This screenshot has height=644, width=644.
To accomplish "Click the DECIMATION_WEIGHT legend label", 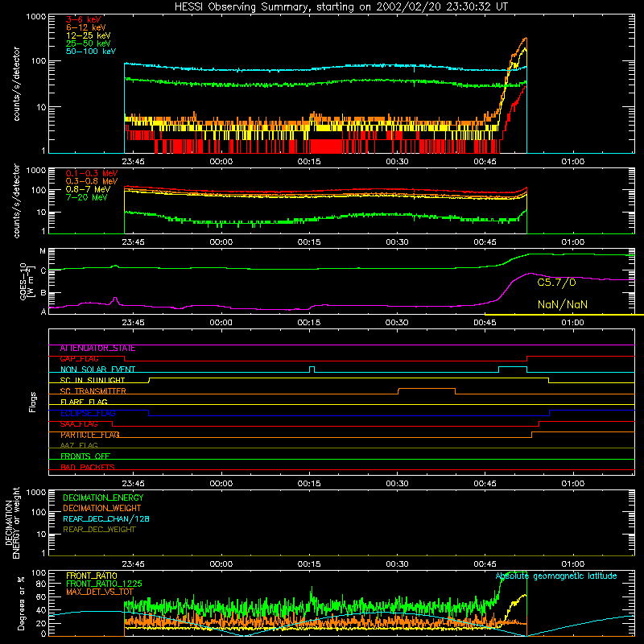I will click(102, 509).
